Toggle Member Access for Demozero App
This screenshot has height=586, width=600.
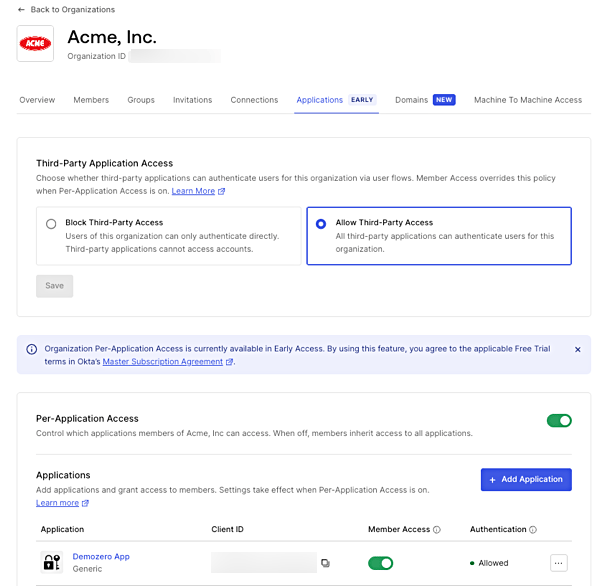380,563
